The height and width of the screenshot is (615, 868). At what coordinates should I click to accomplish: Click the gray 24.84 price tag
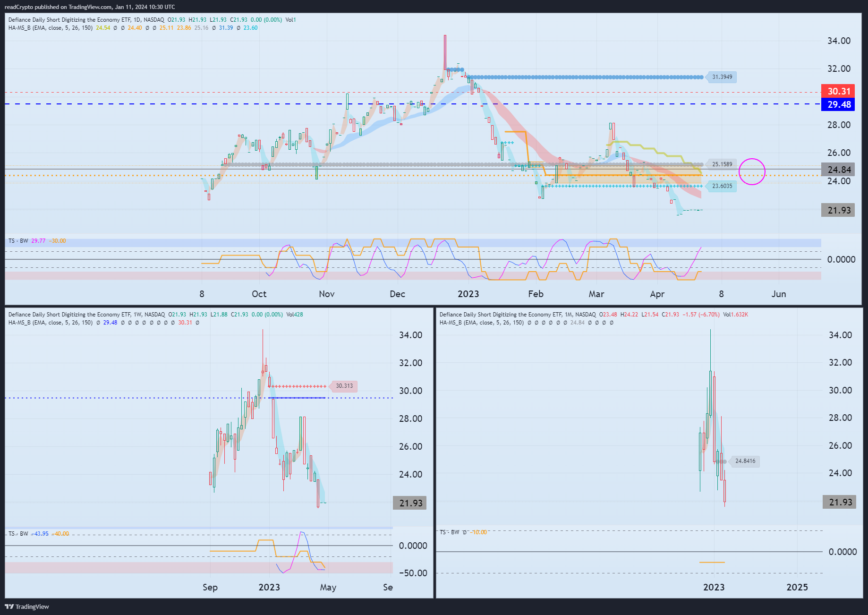point(838,170)
